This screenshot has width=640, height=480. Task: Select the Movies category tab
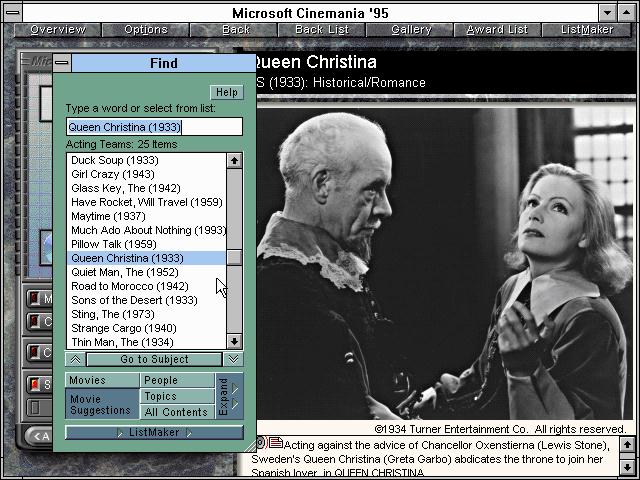click(102, 380)
